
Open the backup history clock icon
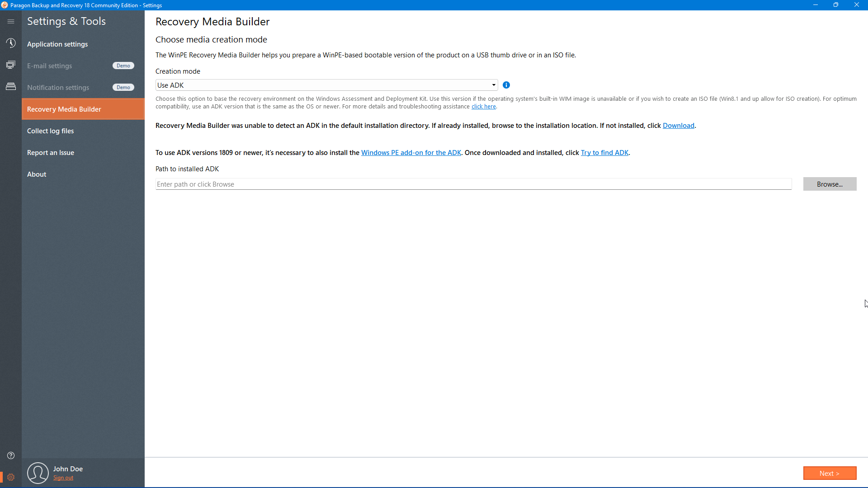tap(11, 43)
